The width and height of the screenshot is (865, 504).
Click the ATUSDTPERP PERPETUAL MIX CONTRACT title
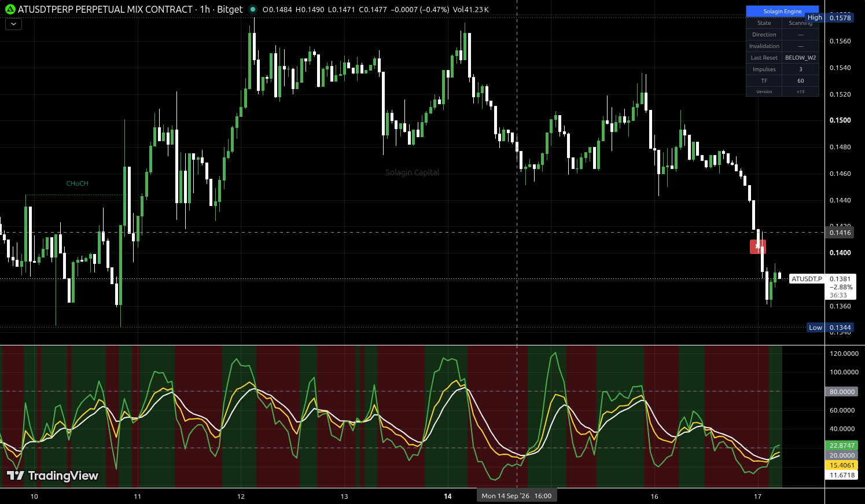coord(105,9)
